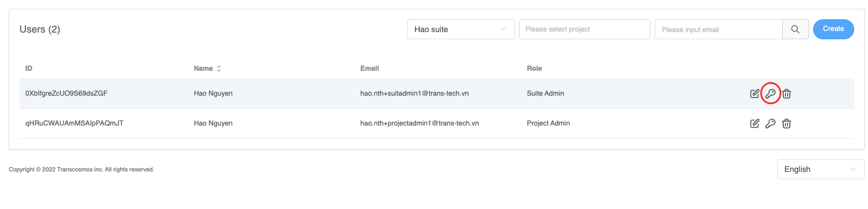Click the Email column header

(x=369, y=69)
